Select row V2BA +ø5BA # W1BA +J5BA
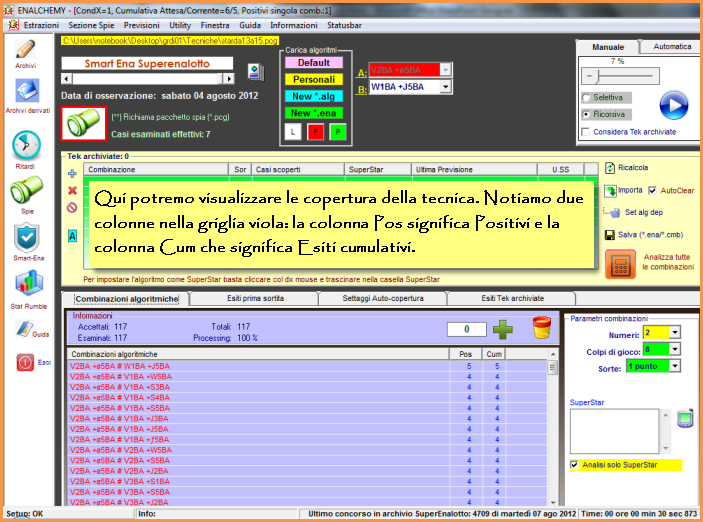703x522 pixels. click(x=307, y=366)
